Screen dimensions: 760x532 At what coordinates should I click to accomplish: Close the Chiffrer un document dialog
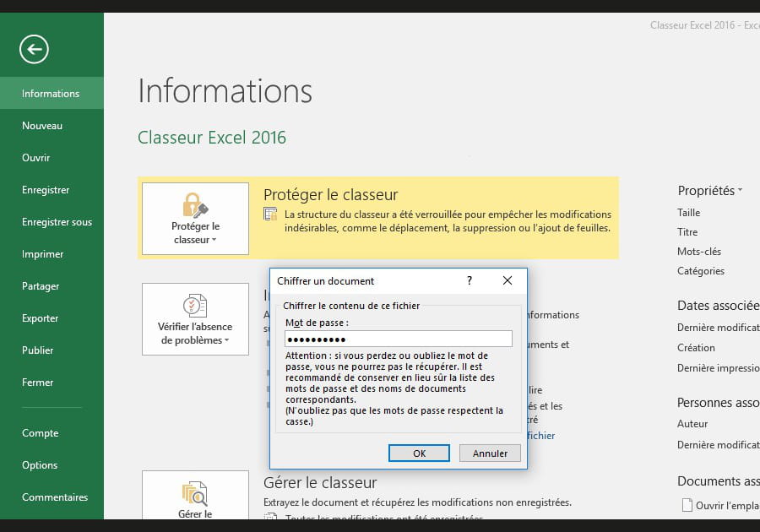507,281
